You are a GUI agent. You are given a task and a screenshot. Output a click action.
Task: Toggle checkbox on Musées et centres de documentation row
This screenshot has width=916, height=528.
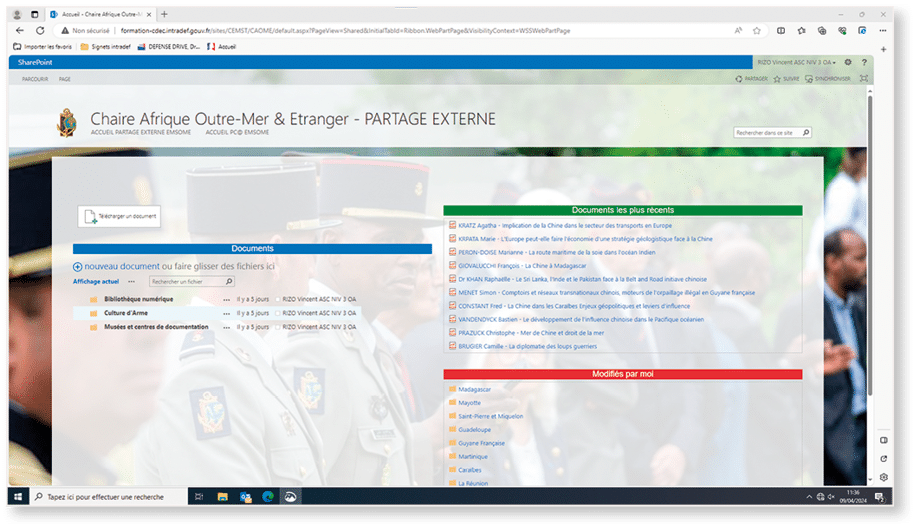pos(278,327)
